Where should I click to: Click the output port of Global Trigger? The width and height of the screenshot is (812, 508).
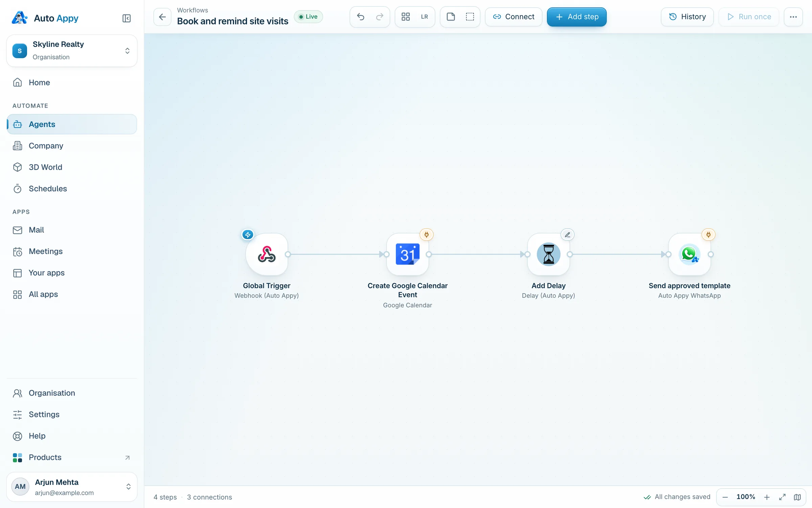288,254
